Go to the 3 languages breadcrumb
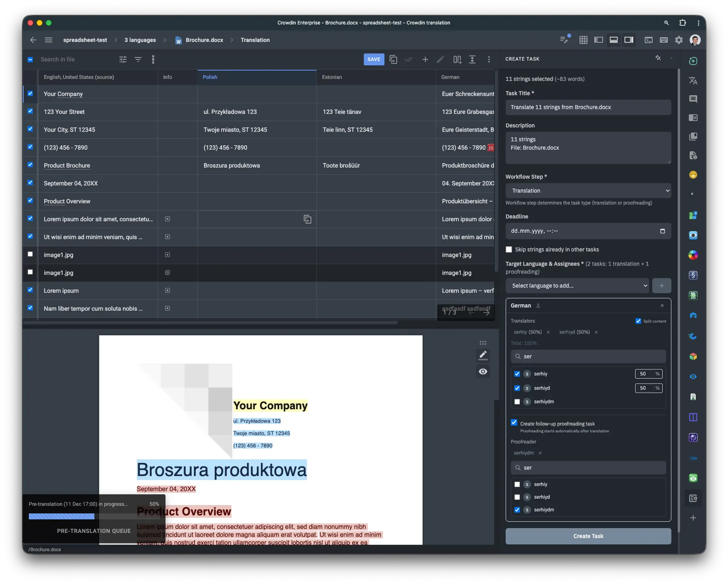The height and width of the screenshot is (583, 728). [140, 40]
